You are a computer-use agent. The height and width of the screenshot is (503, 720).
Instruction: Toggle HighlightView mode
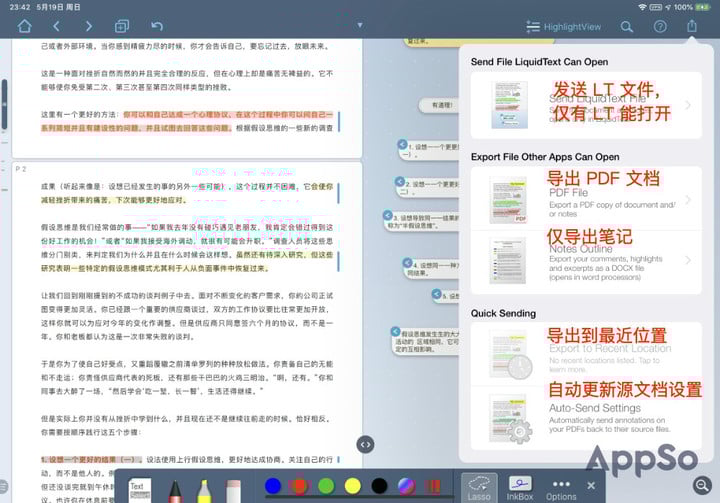pyautogui.click(x=563, y=27)
